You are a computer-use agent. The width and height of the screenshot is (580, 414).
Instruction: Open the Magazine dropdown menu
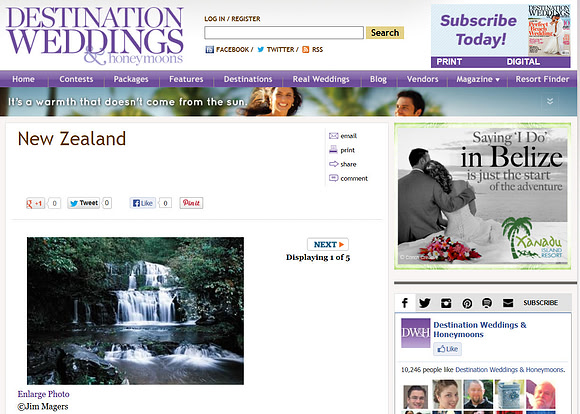[478, 79]
